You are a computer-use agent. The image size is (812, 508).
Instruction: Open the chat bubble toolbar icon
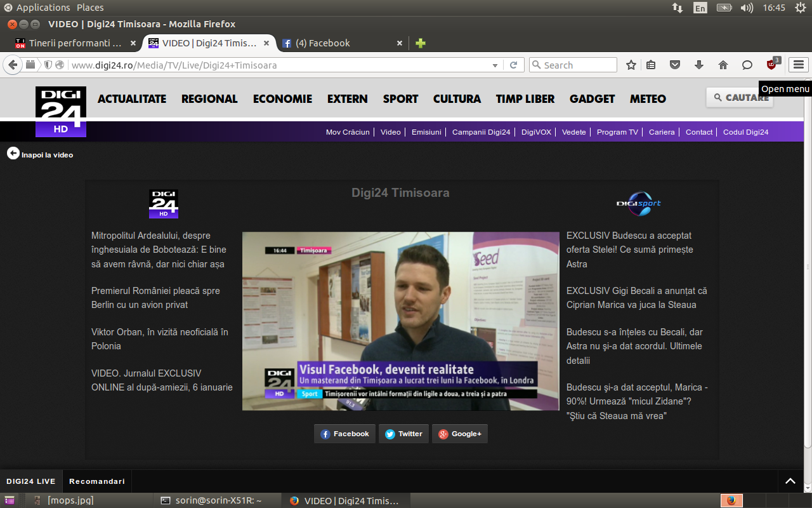(x=747, y=65)
